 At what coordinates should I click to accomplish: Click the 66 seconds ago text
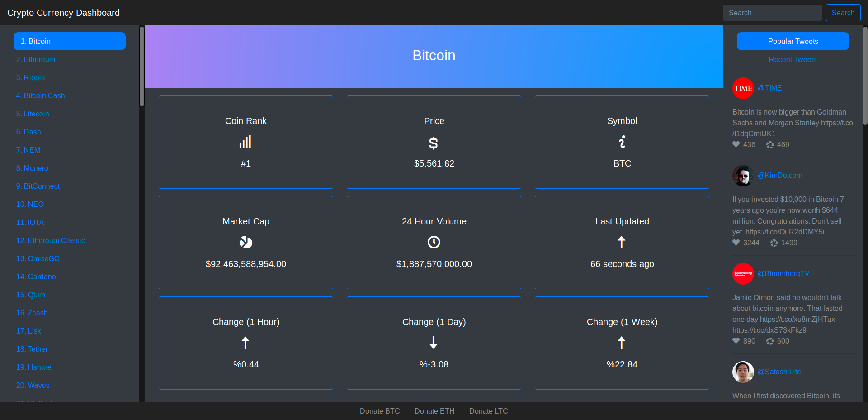[x=622, y=264]
